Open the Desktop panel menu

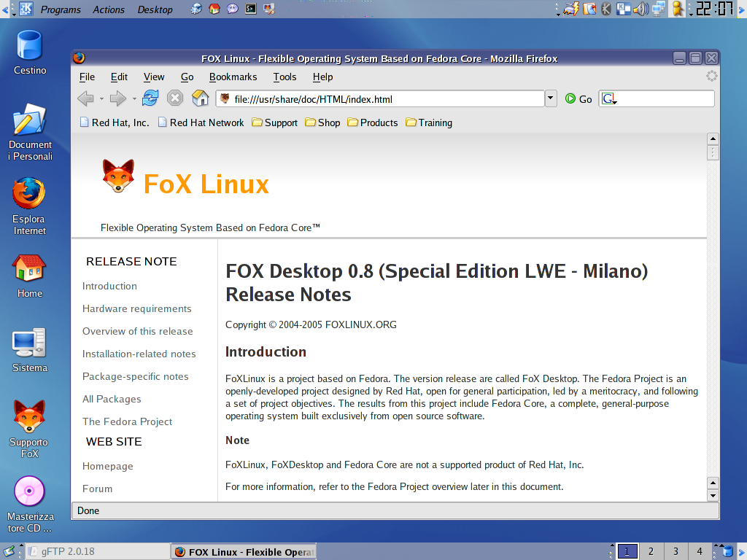click(x=155, y=9)
